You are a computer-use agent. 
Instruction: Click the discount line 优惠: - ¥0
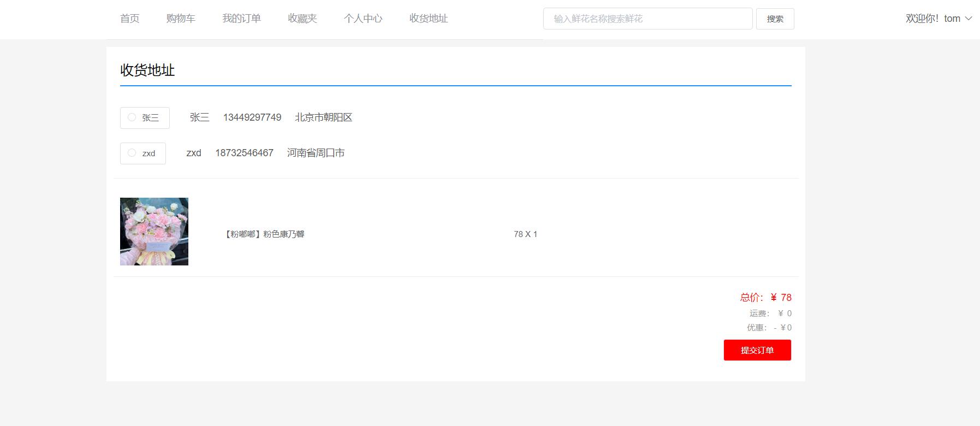coord(769,328)
